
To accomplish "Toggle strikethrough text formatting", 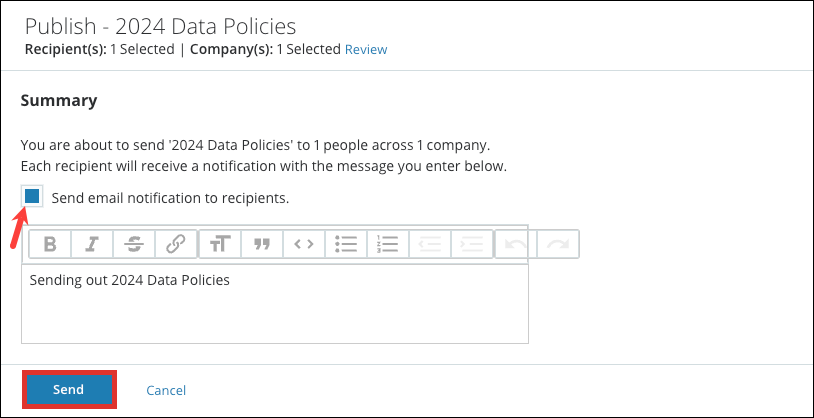I will click(134, 244).
